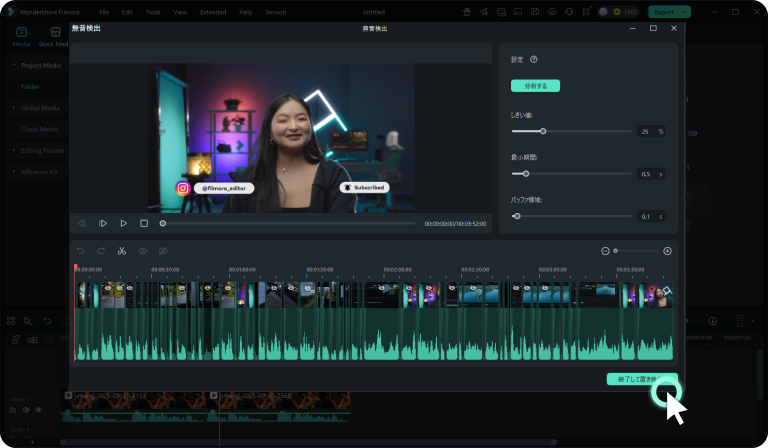
Task: Click the main timeline undo arrow
Action: (47, 321)
